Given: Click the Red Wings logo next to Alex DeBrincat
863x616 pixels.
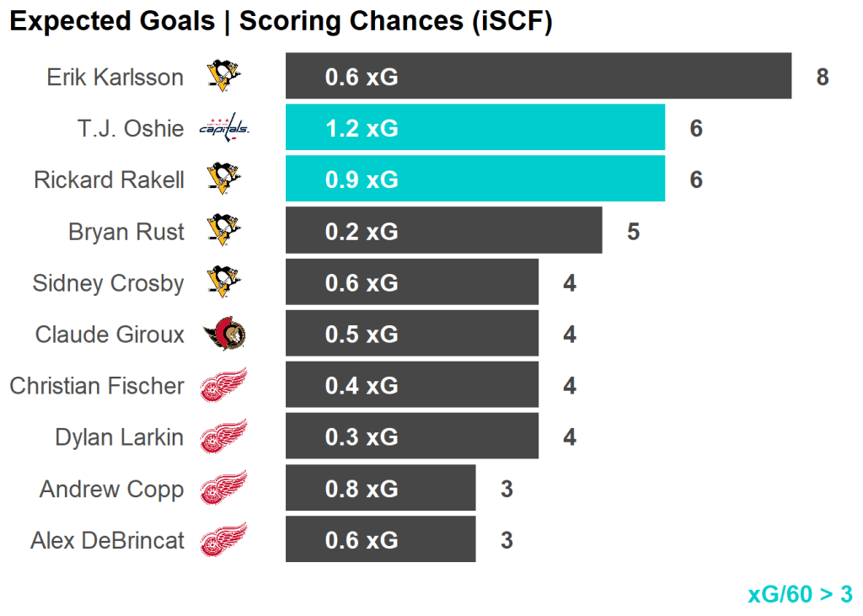Looking at the screenshot, I should 224,540.
